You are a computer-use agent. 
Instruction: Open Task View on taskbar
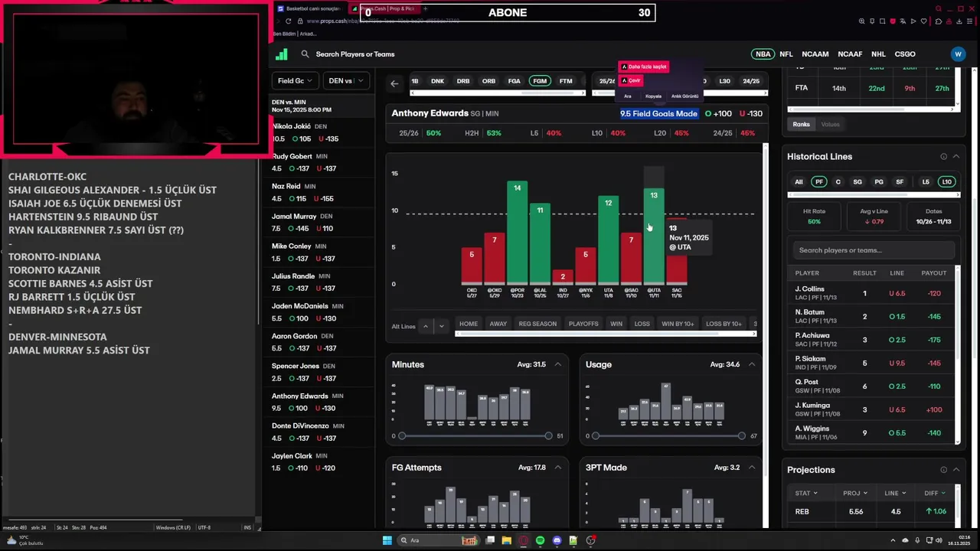(x=490, y=540)
